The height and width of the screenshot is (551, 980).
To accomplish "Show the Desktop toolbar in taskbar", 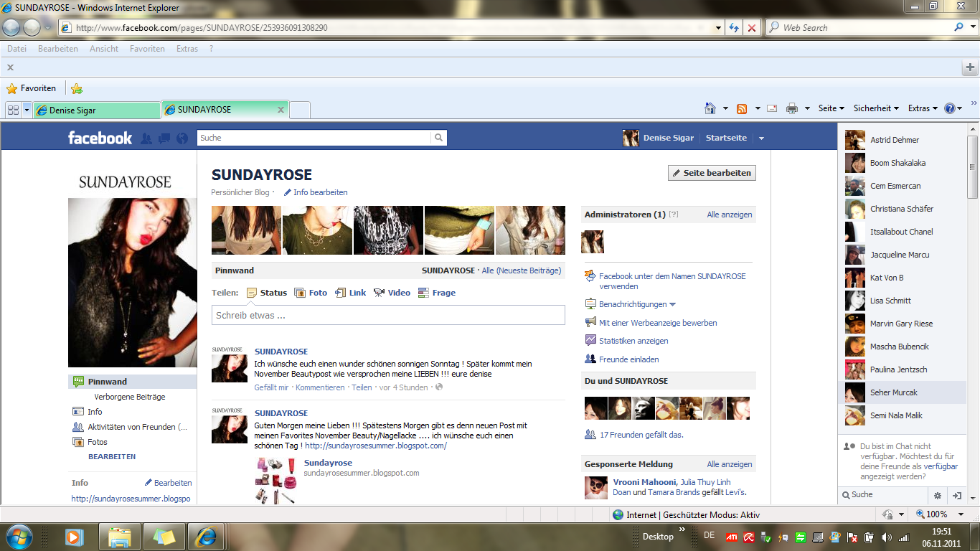I will tap(658, 536).
